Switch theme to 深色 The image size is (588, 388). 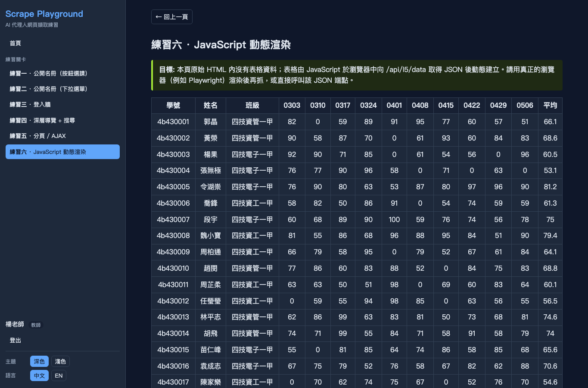[39, 361]
